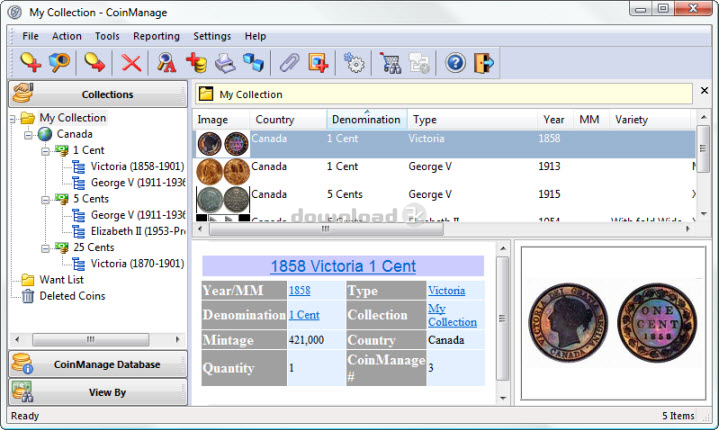
Task: Collapse the 1 Cent tree branch
Action: tap(45, 150)
